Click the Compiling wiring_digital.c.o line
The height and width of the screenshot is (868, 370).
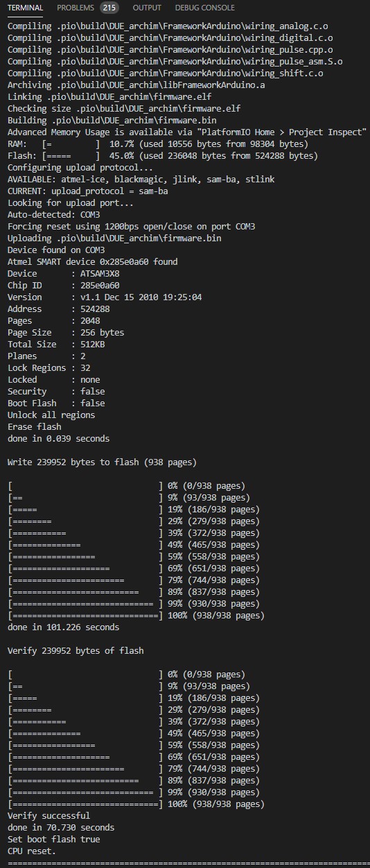pos(170,38)
